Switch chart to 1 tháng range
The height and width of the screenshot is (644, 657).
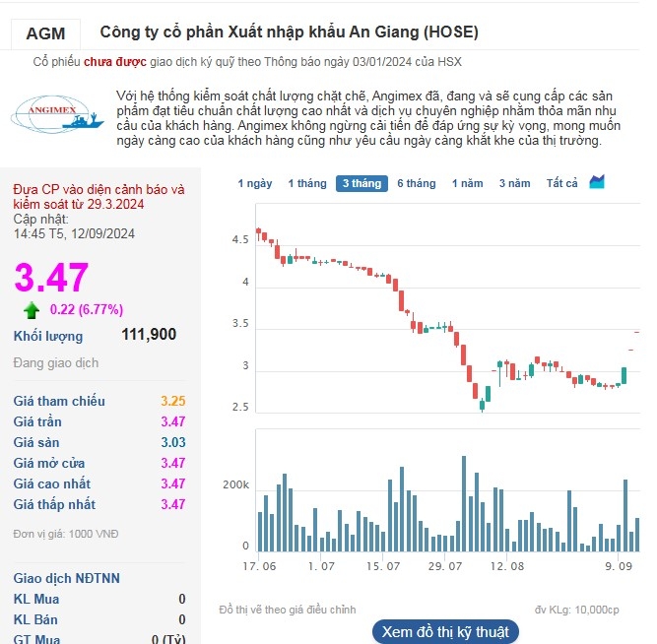coord(306,184)
